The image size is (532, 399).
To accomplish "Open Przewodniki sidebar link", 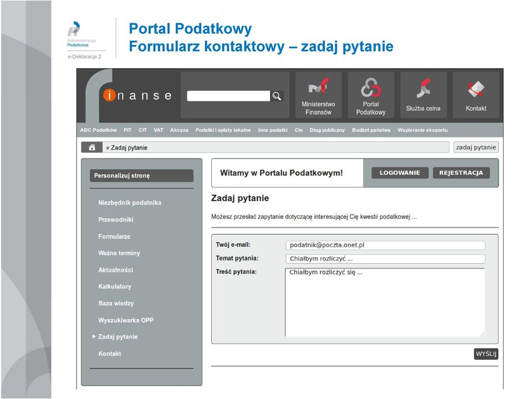I will (x=116, y=220).
